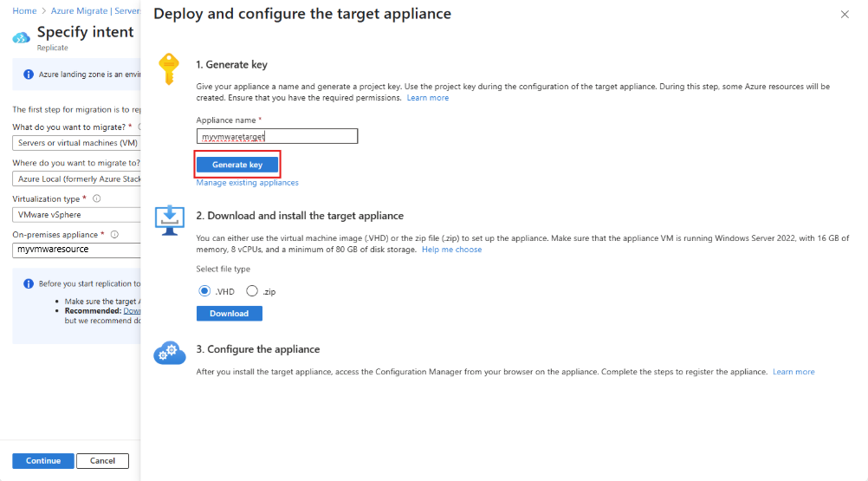Select the .VHD file type option

[204, 291]
